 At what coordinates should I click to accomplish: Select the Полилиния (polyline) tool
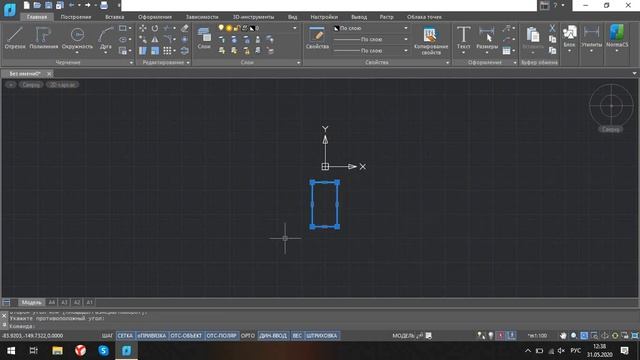coord(44,38)
